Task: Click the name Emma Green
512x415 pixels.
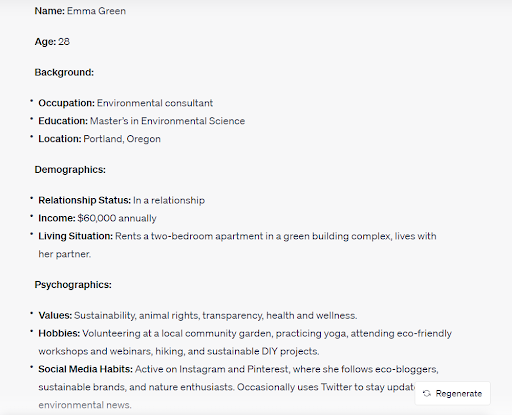Action: point(96,11)
